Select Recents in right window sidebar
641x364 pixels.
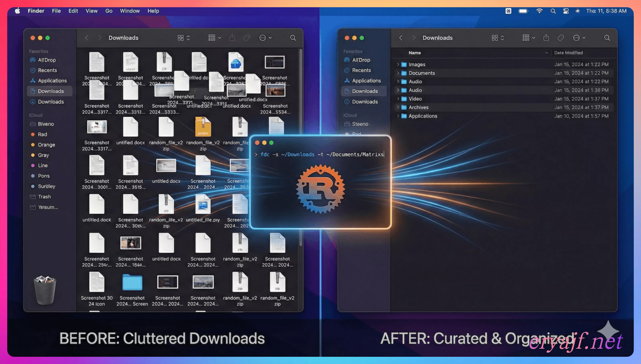361,70
